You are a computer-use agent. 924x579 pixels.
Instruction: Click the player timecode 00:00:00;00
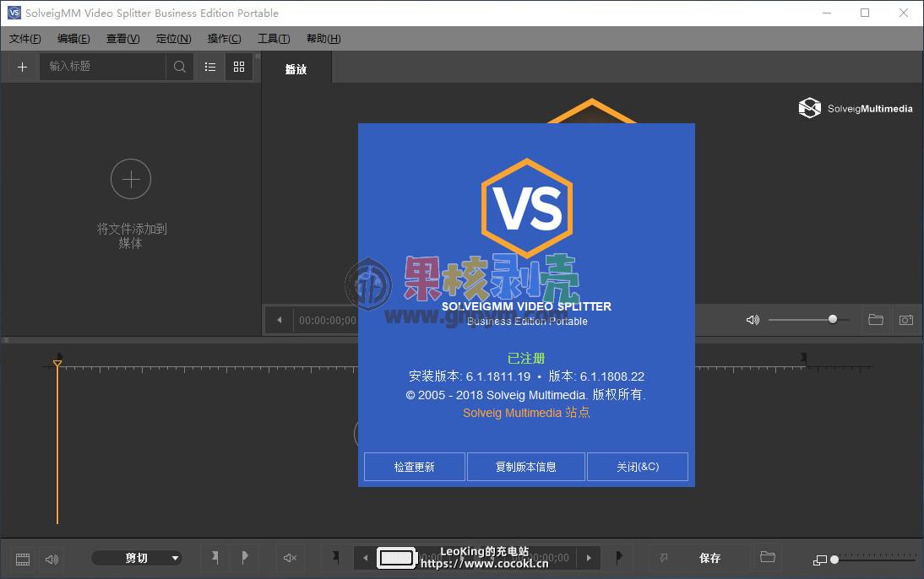tap(328, 321)
